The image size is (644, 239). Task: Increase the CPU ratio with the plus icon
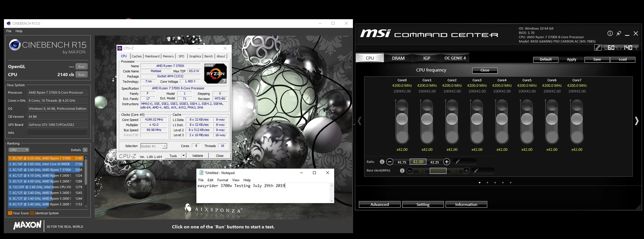click(446, 162)
